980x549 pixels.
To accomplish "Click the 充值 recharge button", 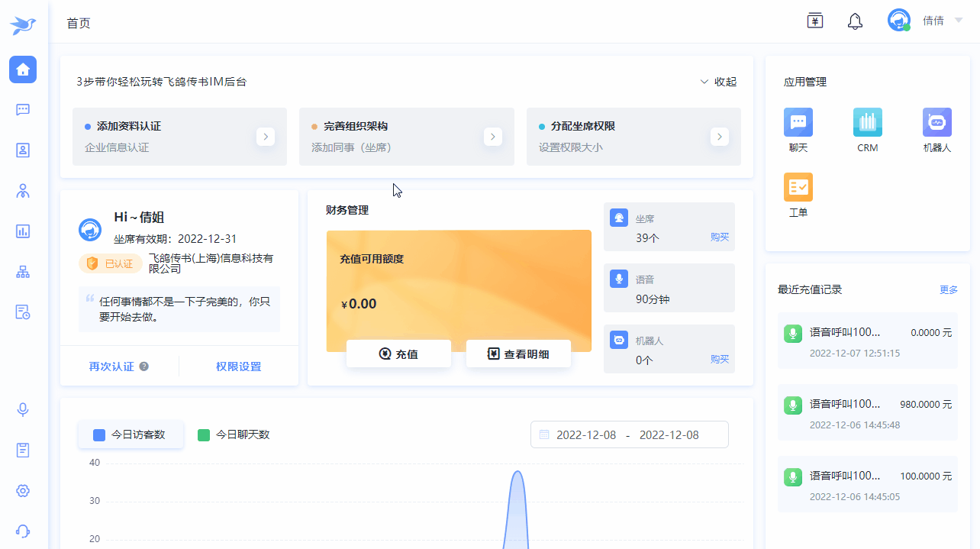I will 398,354.
